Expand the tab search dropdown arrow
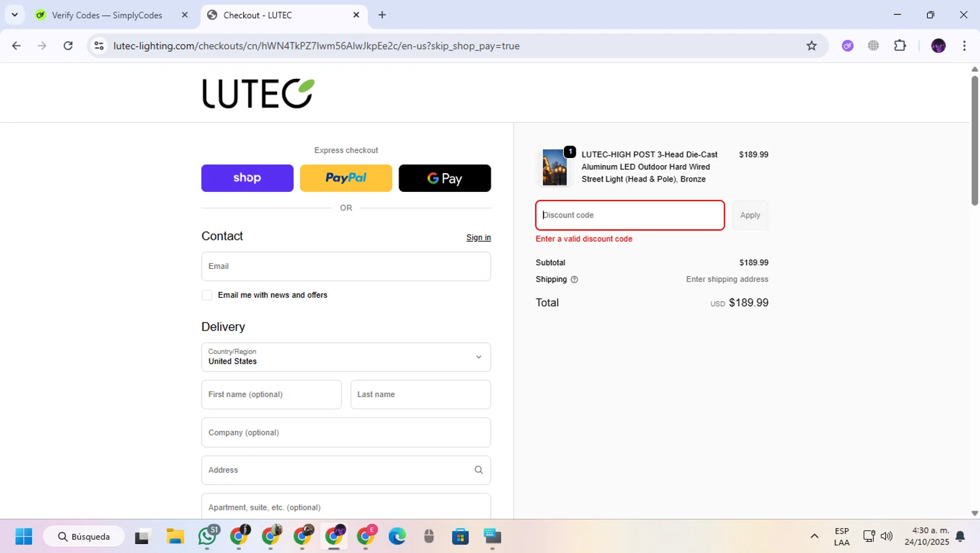This screenshot has height=553, width=980. pyautogui.click(x=14, y=15)
